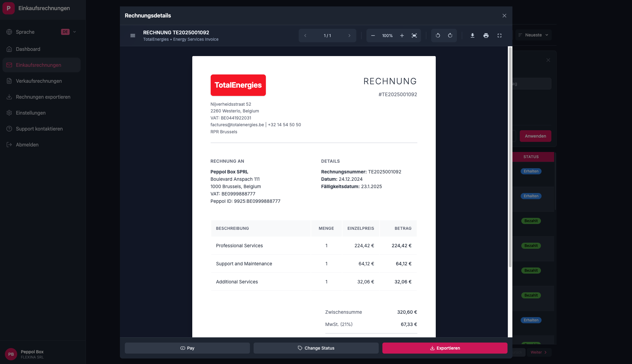Screen dimensions: 632x364
Task: Enter fullscreen PDF view
Action: pos(500,36)
